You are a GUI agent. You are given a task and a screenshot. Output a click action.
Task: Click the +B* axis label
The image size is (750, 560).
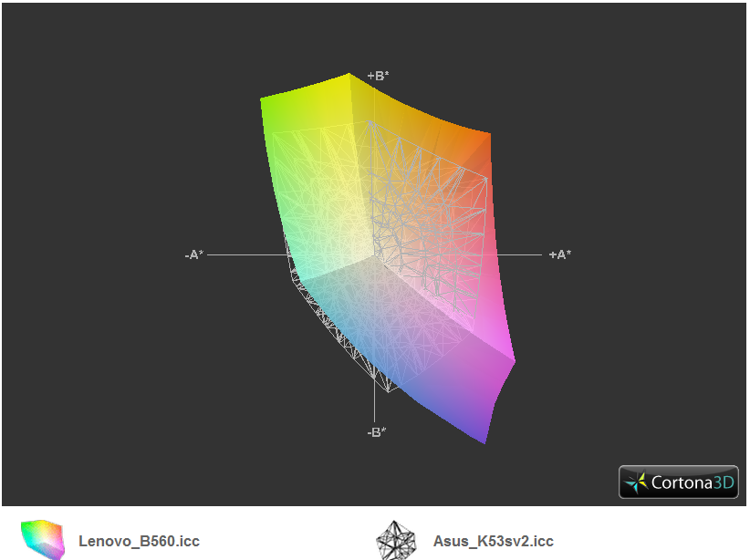[378, 76]
